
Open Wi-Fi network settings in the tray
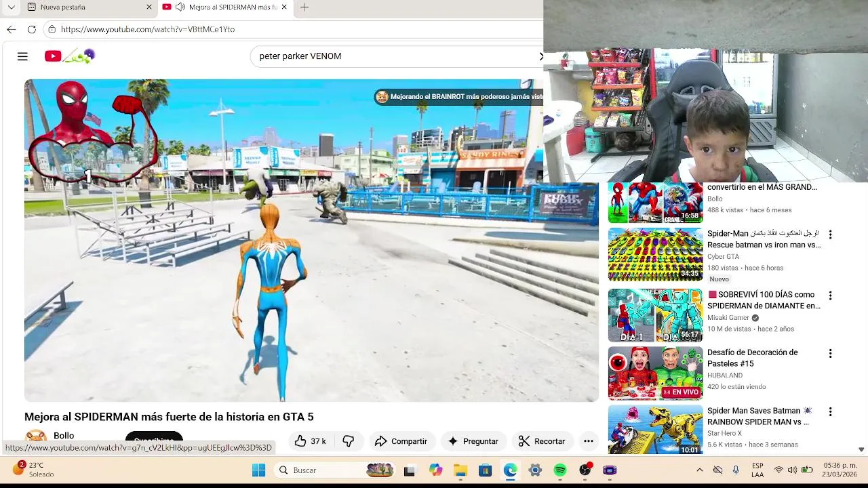778,470
